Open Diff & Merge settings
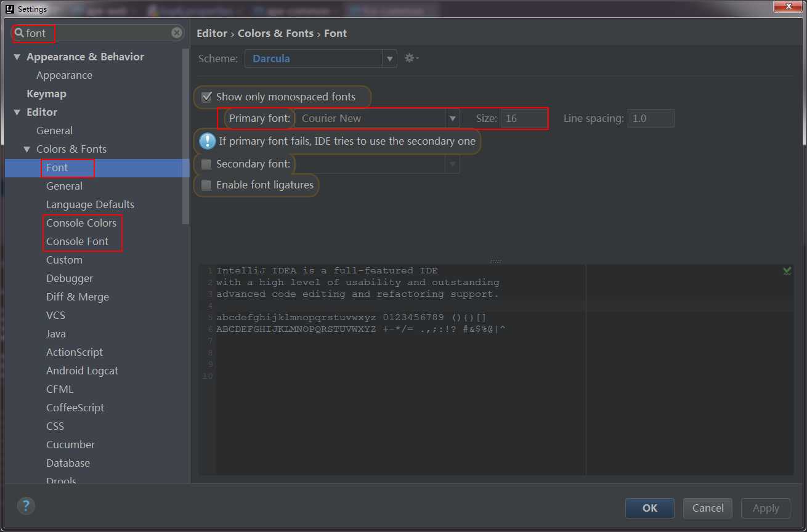Screen dimensions: 807x532 click(x=78, y=297)
